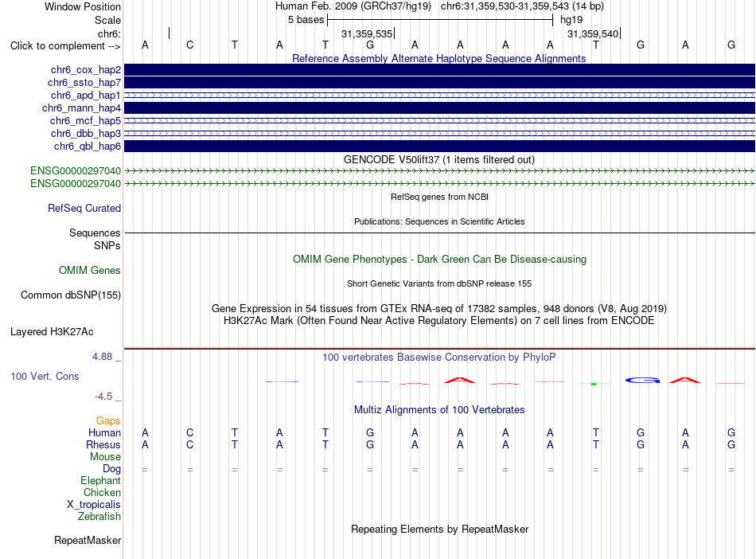Click the OMIM Genes track label
The image size is (756, 559).
(90, 271)
